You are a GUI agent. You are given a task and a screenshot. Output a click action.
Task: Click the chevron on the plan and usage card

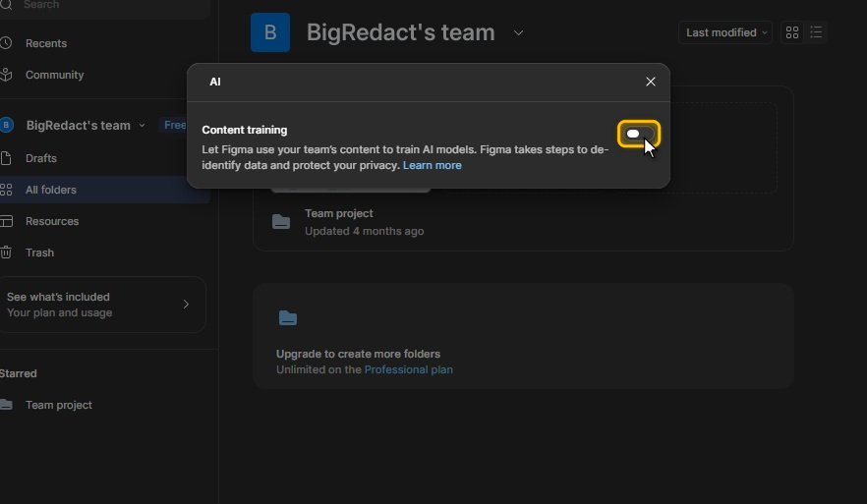click(187, 305)
